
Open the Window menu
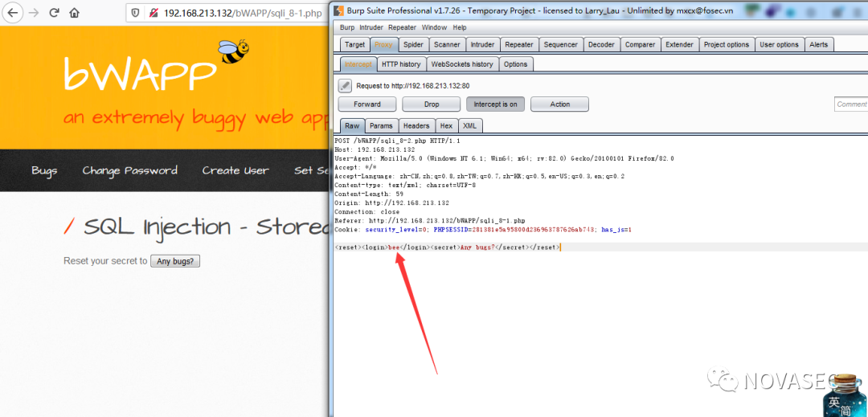pyautogui.click(x=434, y=27)
